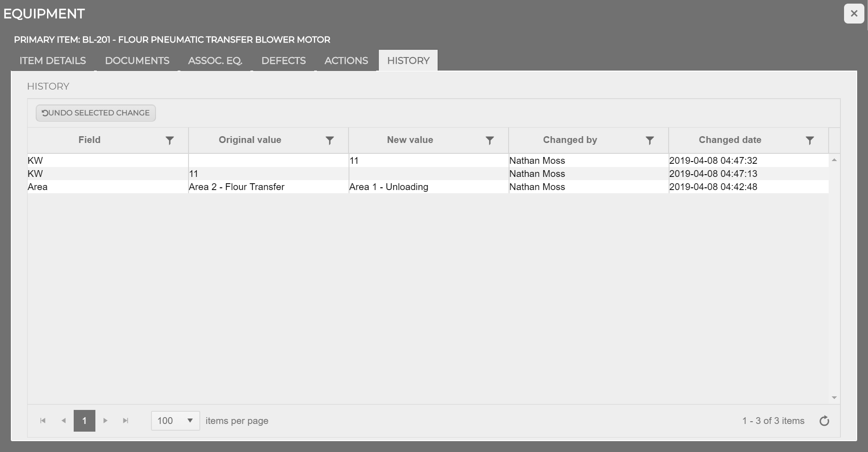
Task: Go to the last page
Action: pyautogui.click(x=126, y=421)
